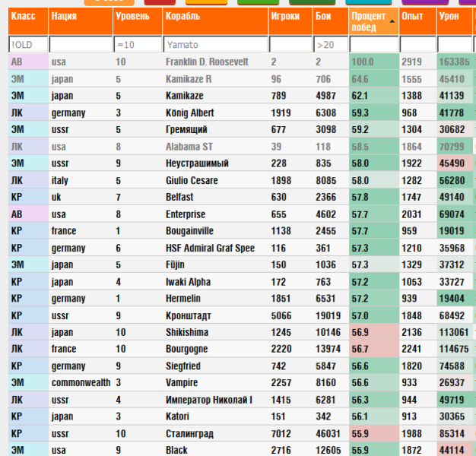The width and height of the screenshot is (476, 456).
Task: Click the sort arrow in Процент побед header
Action: [x=392, y=21]
